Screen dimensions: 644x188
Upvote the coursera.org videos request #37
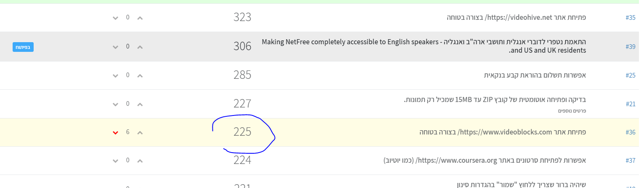(x=140, y=161)
